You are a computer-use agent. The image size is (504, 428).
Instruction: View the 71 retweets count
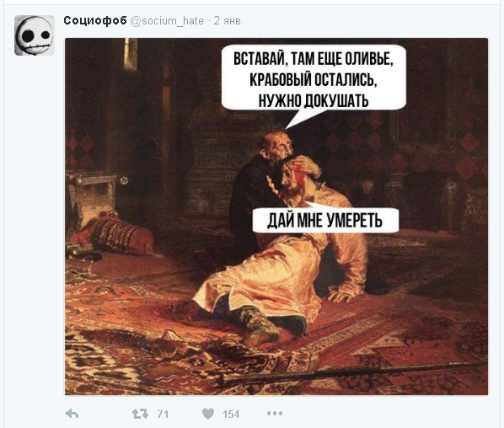163,415
